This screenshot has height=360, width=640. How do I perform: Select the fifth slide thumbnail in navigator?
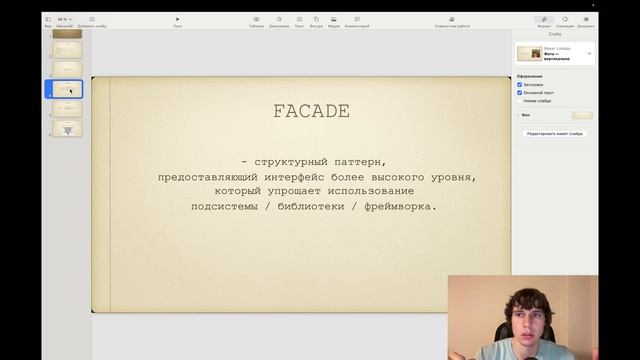(67, 109)
